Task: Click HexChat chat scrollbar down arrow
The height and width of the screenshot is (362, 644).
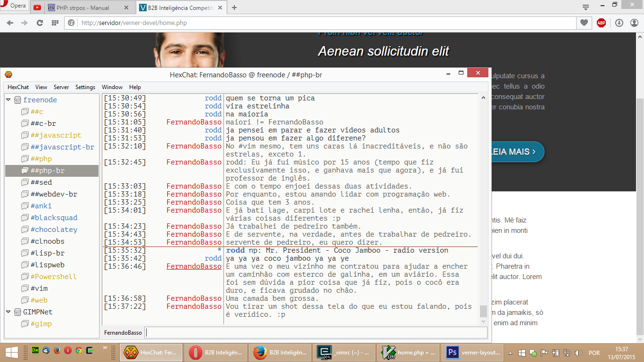Action: coord(483,321)
